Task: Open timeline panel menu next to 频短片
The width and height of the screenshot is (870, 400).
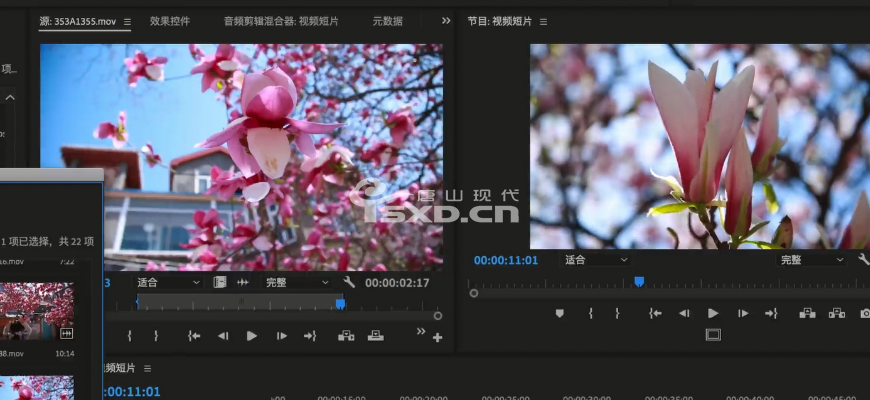Action: tap(147, 368)
